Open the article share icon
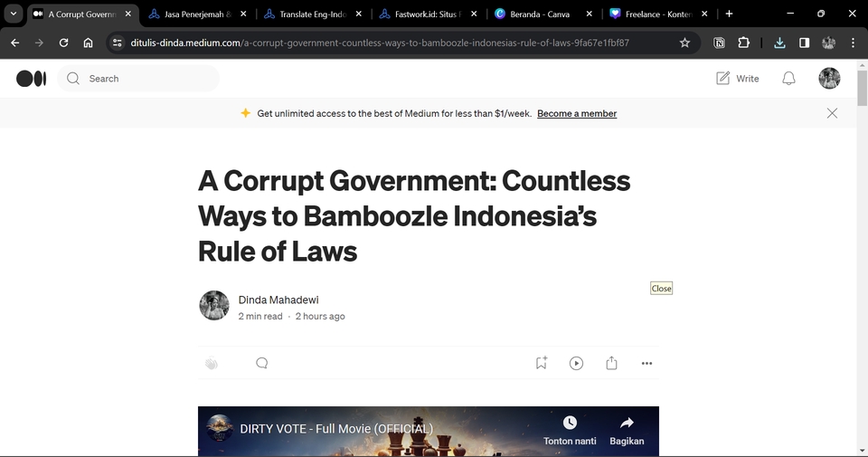This screenshot has height=457, width=868. (x=611, y=363)
